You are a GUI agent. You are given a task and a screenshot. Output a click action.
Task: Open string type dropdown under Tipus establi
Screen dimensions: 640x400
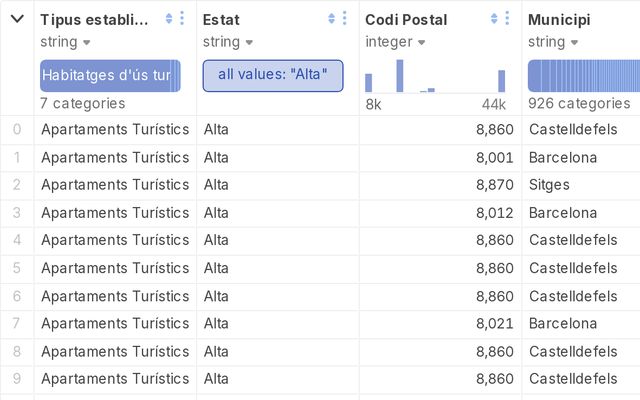tap(65, 42)
